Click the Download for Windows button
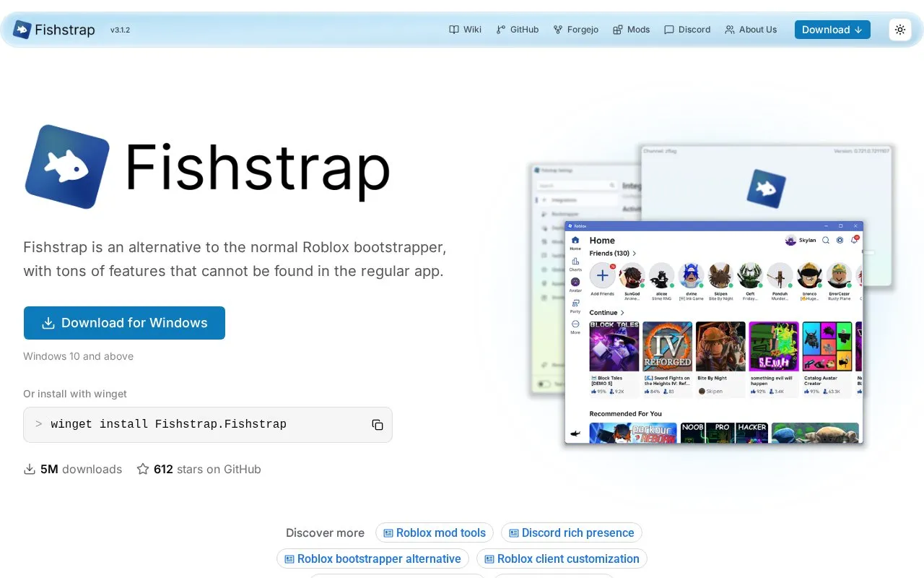The image size is (924, 578). point(124,323)
